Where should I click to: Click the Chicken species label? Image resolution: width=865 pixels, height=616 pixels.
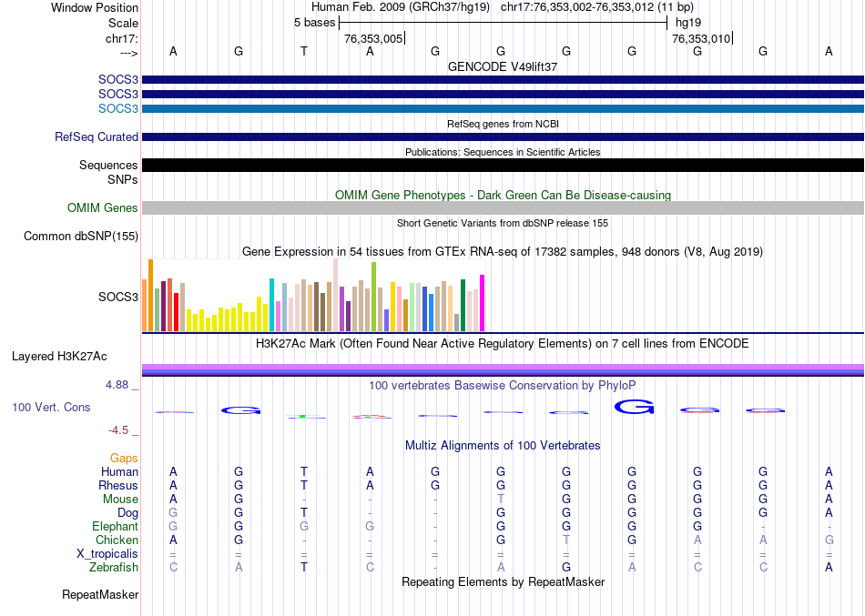coord(117,540)
